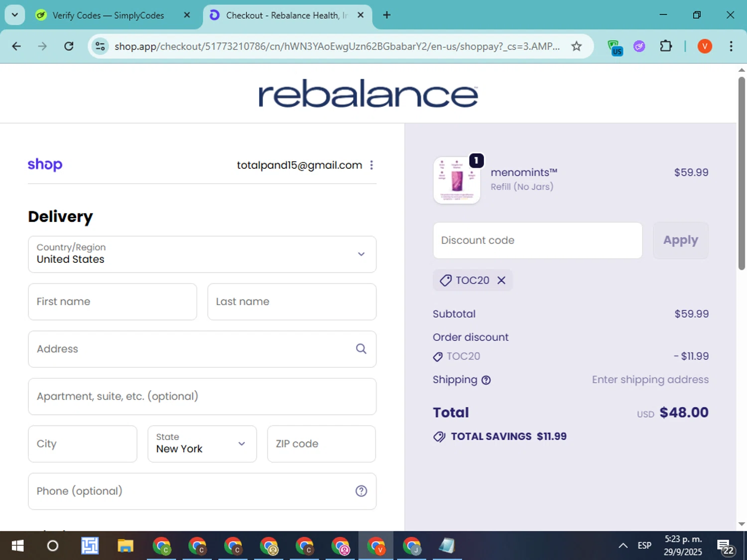Screen dimensions: 747x560
Task: Click the phone help question-mark icon
Action: 361,491
